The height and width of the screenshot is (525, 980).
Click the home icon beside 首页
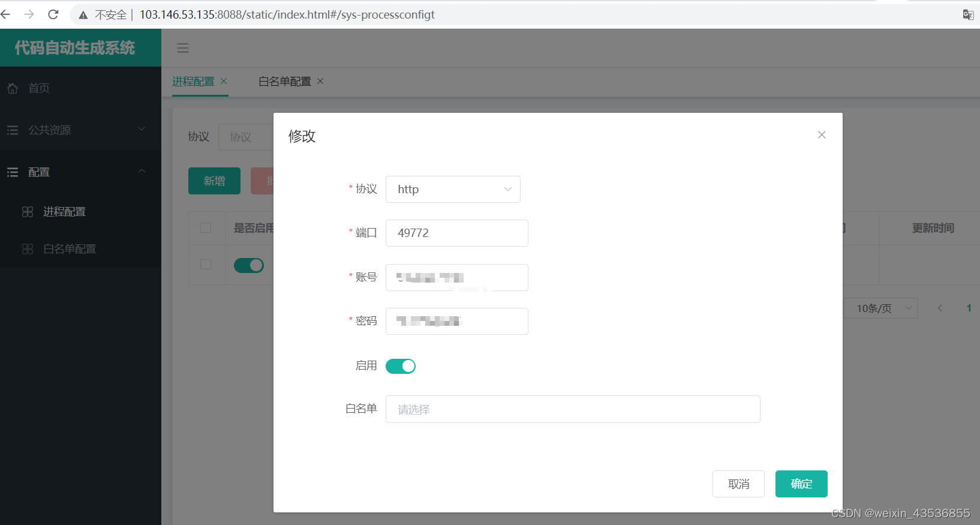[13, 88]
